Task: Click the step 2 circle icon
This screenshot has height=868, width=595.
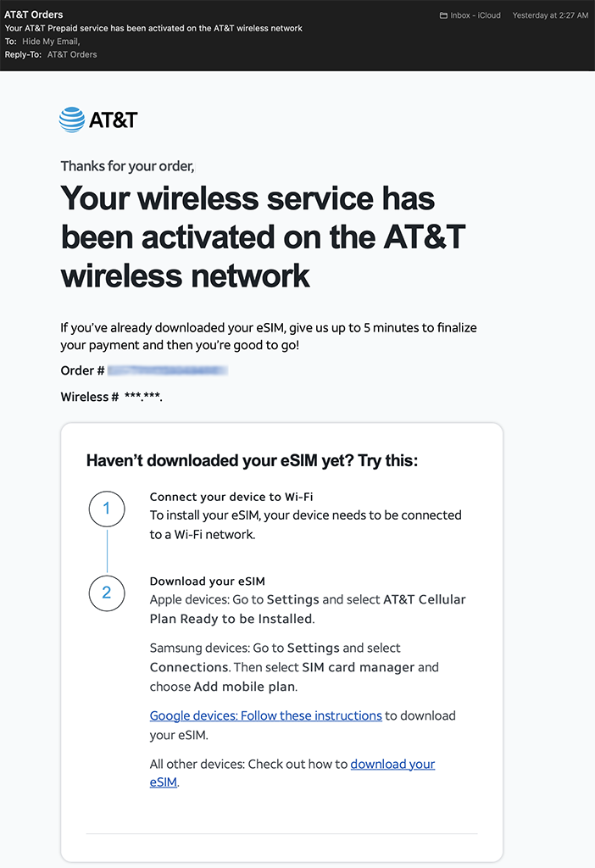Action: click(107, 593)
